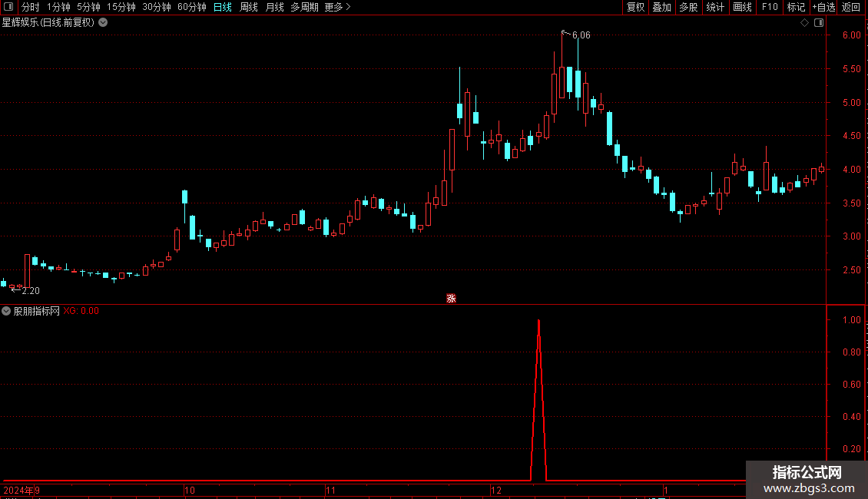Image resolution: width=868 pixels, height=499 pixels.
Task: Switch to 月线 monthly tab
Action: click(274, 7)
